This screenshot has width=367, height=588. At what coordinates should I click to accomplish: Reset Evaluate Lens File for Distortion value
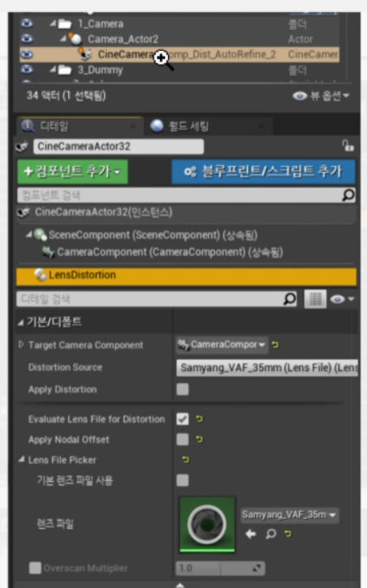pyautogui.click(x=199, y=418)
